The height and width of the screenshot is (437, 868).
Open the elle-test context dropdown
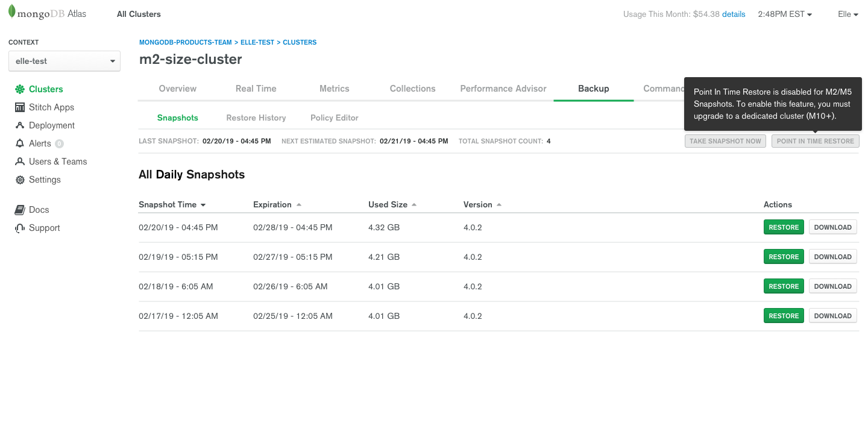pos(64,61)
